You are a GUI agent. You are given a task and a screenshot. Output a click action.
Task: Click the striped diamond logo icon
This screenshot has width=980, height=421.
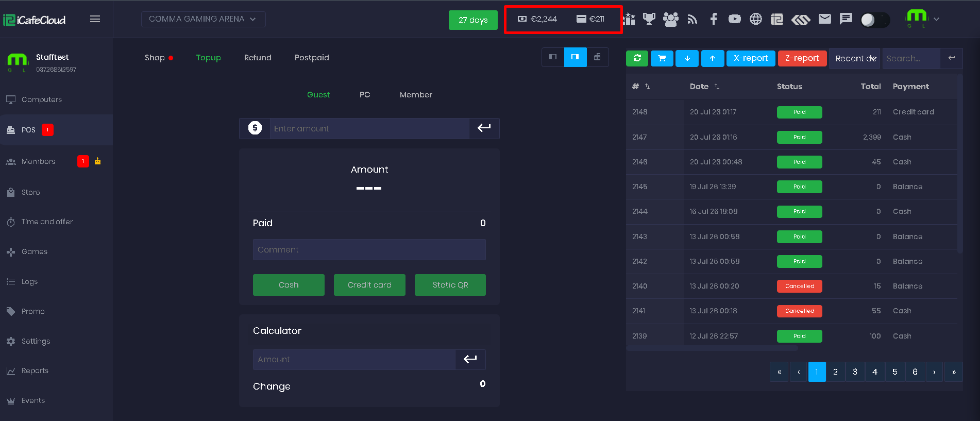pos(801,20)
